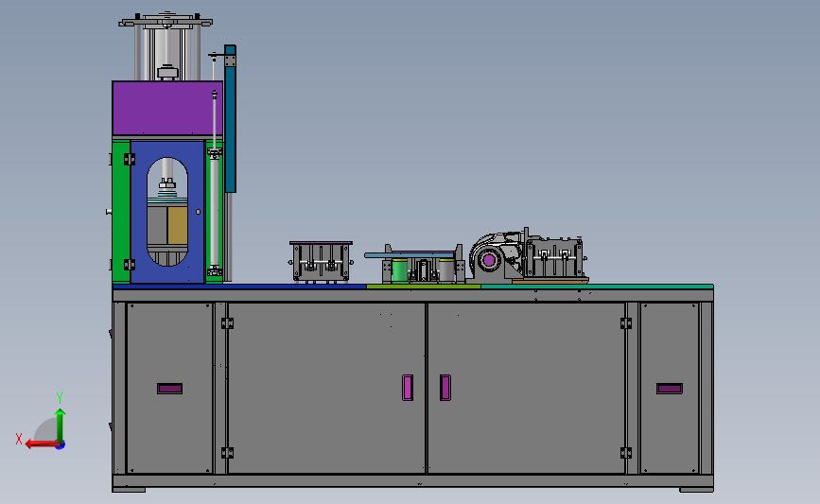Select the right foot under the cabinet

tap(697, 490)
